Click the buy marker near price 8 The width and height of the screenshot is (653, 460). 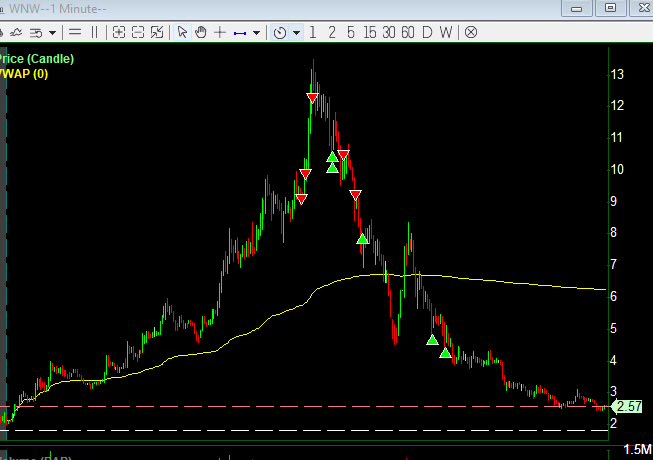[x=363, y=239]
